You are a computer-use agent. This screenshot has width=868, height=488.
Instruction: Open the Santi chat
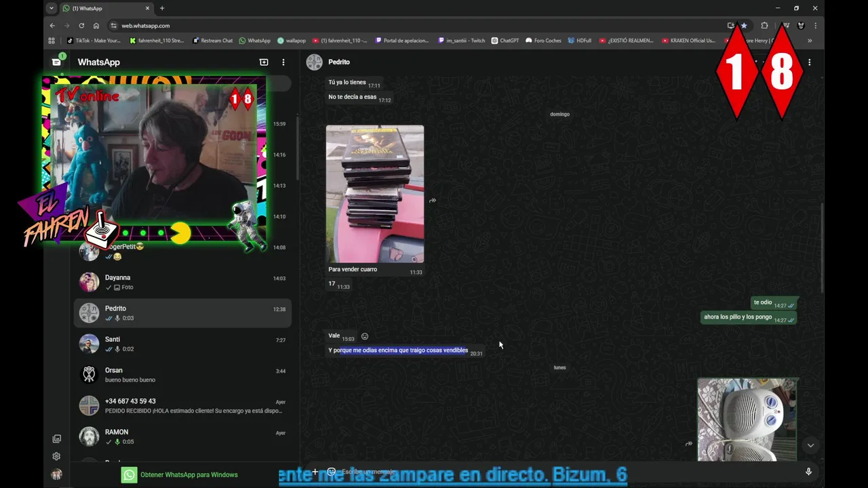point(182,344)
